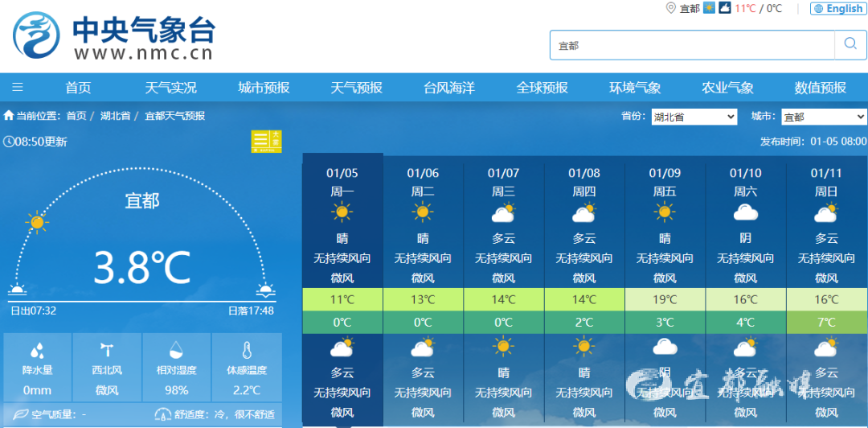Viewport: 868px width, 428px height.
Task: Click the 湖北省 breadcrumb link
Action: click(x=115, y=116)
